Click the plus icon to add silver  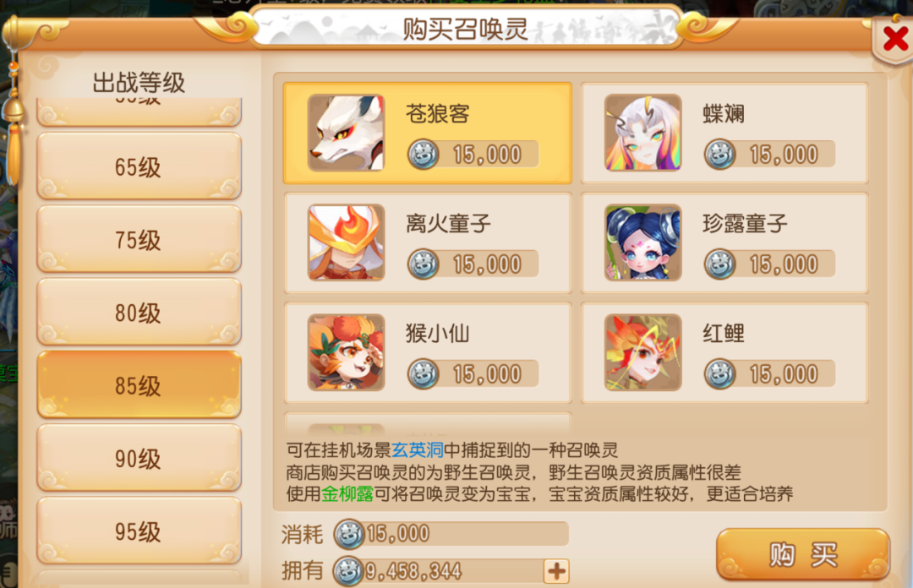556,571
